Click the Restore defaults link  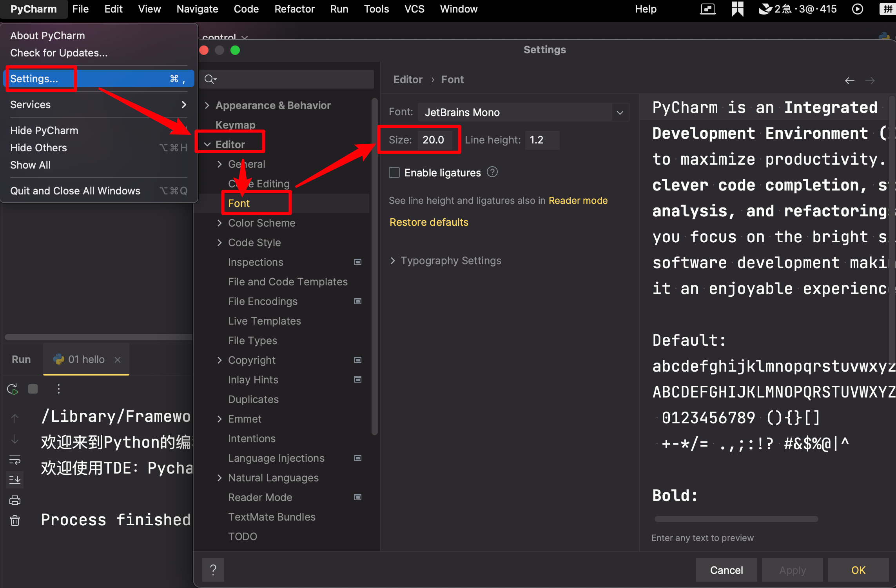pos(429,222)
